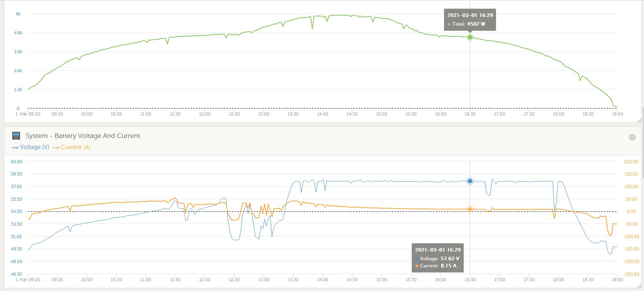Click the 'Total: 4507 W' tooltip
This screenshot has width=644, height=291.
click(469, 24)
